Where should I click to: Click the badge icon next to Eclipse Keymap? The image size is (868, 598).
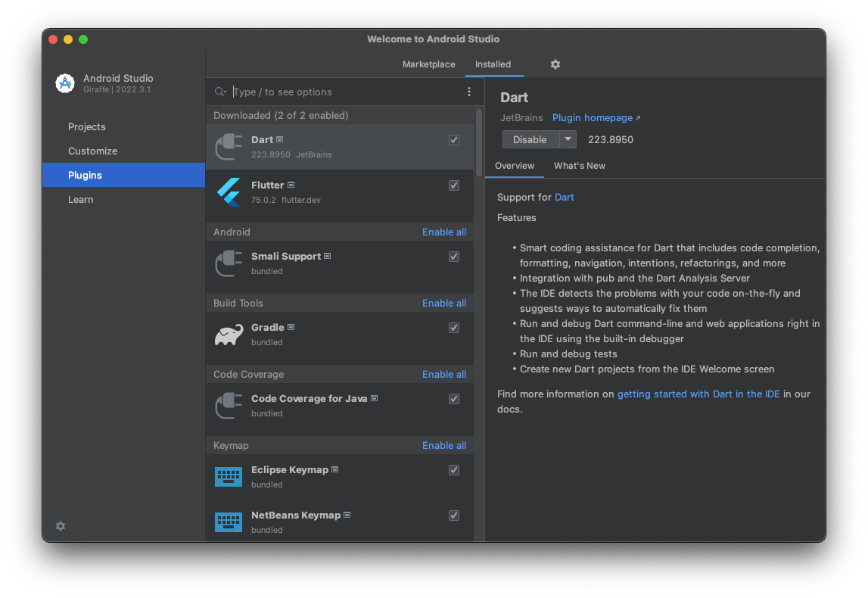point(335,469)
